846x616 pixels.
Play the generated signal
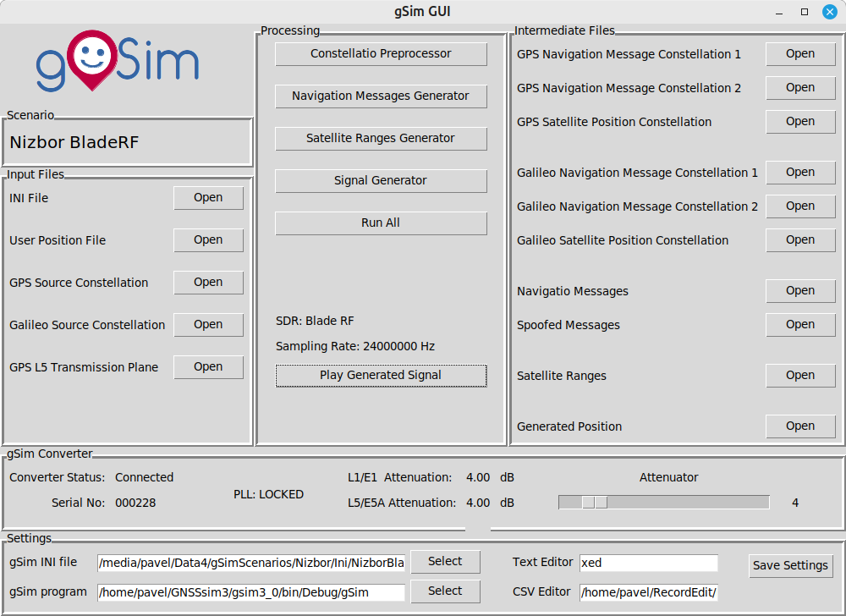point(381,376)
